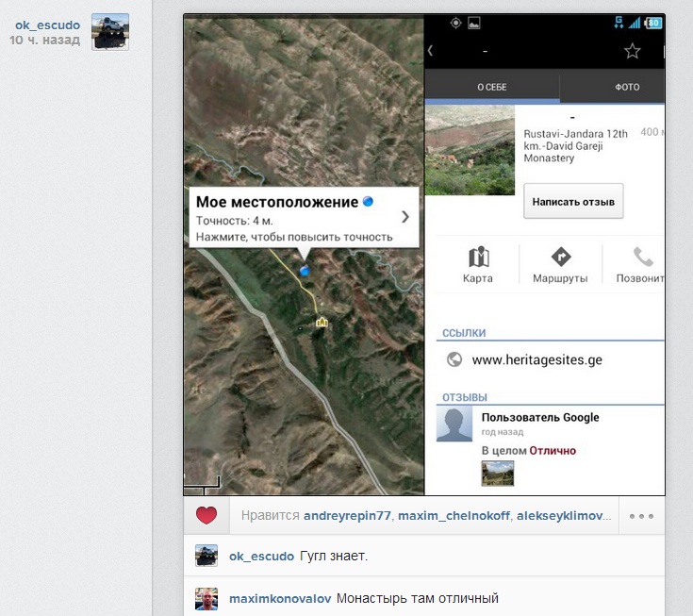
Task: Tap the back arrow in phone header
Action: 431,50
